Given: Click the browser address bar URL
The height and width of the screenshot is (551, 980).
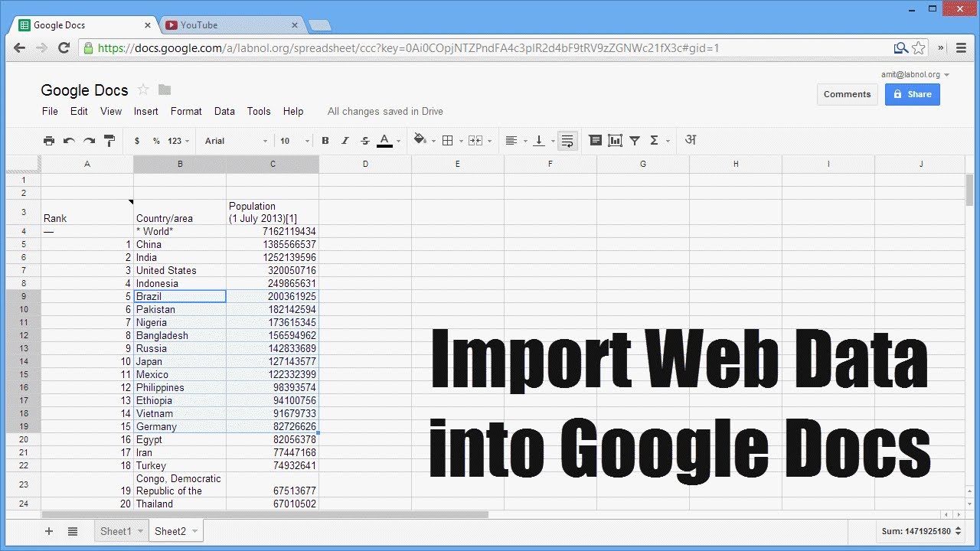Looking at the screenshot, I should point(409,48).
